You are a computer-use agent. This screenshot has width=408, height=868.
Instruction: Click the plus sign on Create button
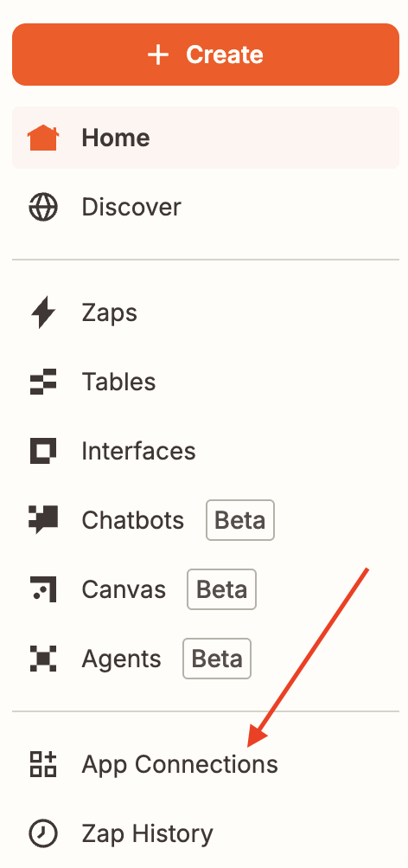click(158, 55)
